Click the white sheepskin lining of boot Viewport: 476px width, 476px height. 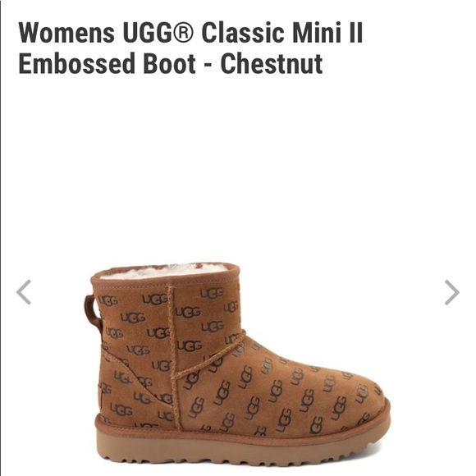tap(164, 271)
